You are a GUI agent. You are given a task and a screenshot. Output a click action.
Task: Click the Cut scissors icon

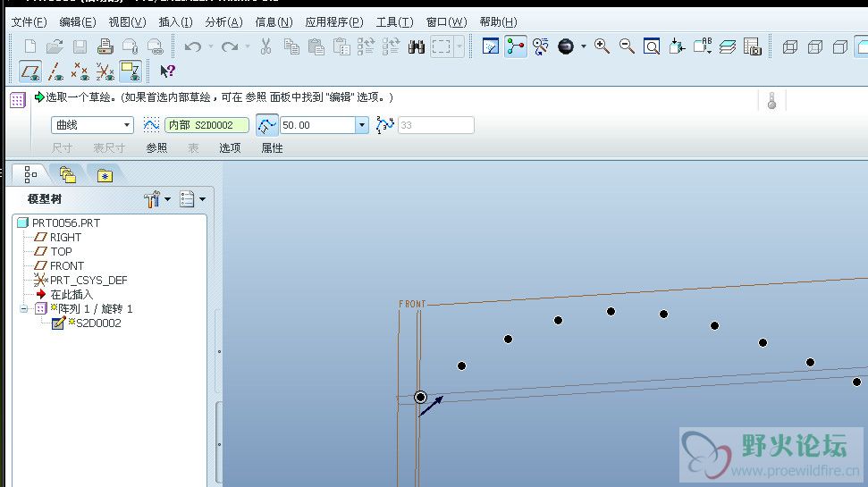tap(266, 46)
